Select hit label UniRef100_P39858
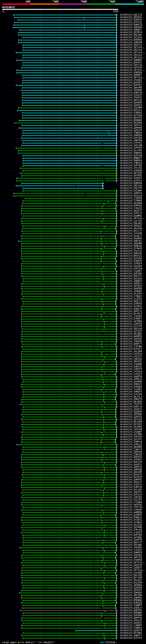This screenshot has width=146, height=644. click(131, 560)
